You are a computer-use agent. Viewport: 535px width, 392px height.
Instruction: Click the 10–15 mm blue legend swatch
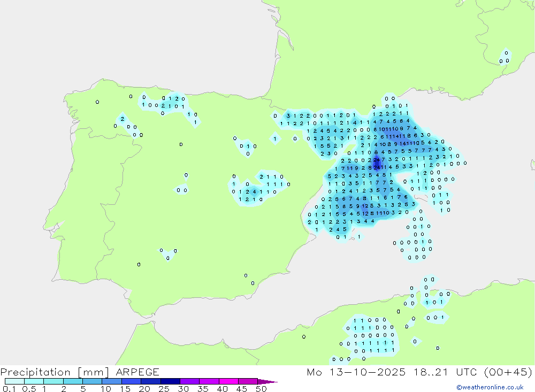[x=112, y=381]
